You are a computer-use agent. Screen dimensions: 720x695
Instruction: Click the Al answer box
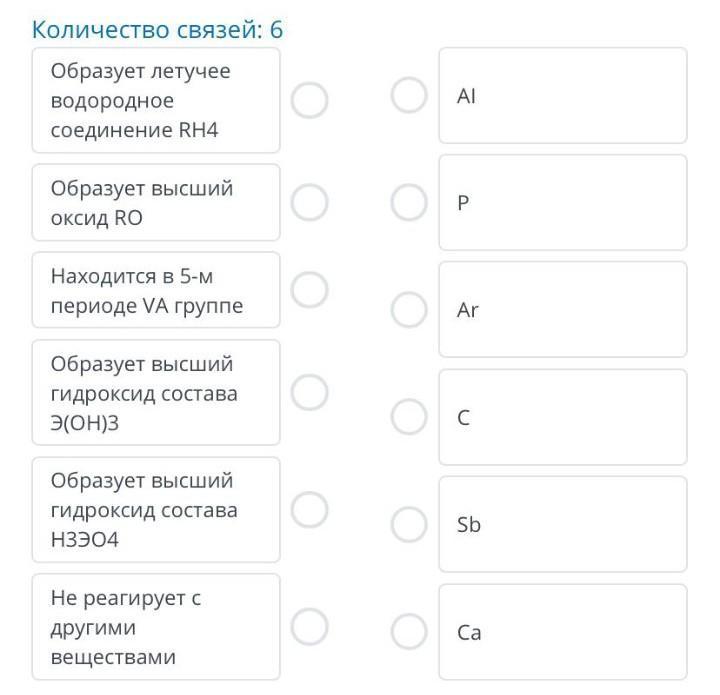tap(562, 96)
